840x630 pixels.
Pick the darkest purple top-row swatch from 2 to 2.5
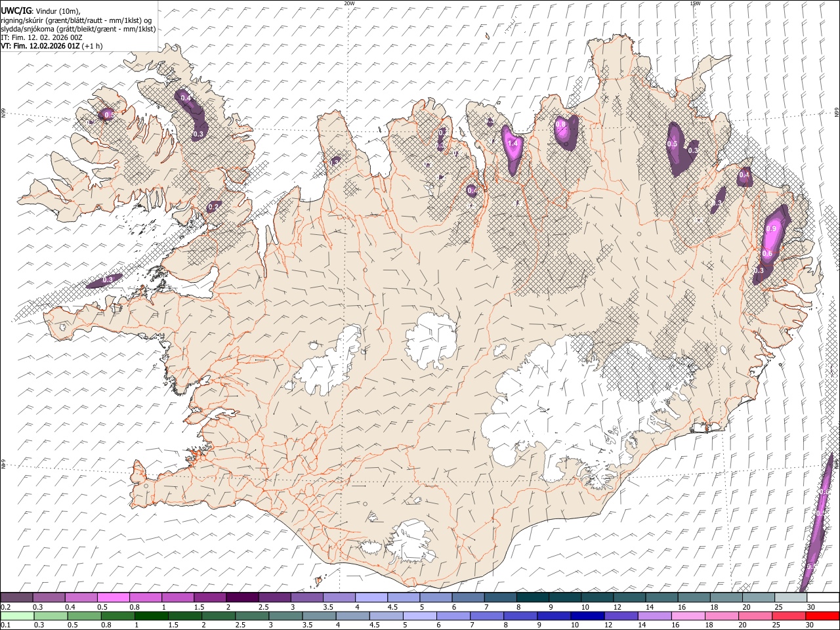(x=242, y=598)
